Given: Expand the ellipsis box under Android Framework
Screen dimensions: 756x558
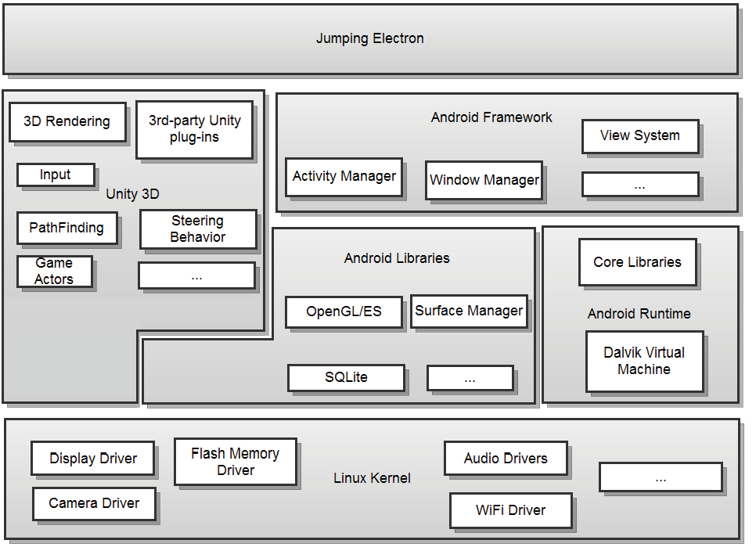Looking at the screenshot, I should click(x=639, y=184).
